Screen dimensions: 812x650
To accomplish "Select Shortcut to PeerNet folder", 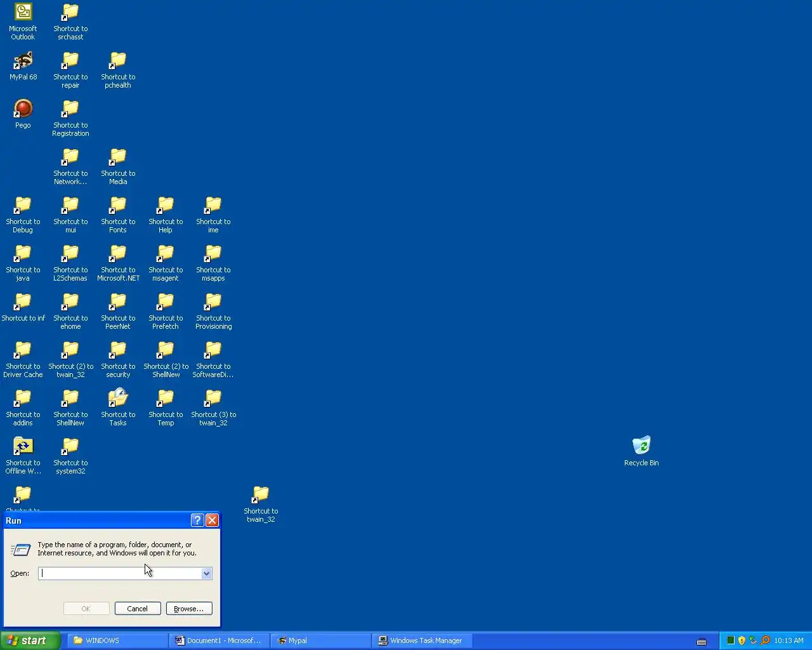I will [118, 311].
